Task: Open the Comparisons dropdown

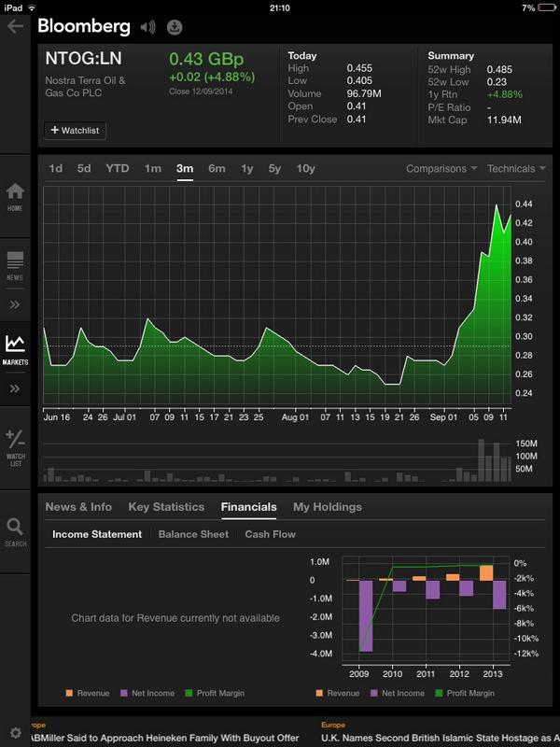Action: (441, 169)
